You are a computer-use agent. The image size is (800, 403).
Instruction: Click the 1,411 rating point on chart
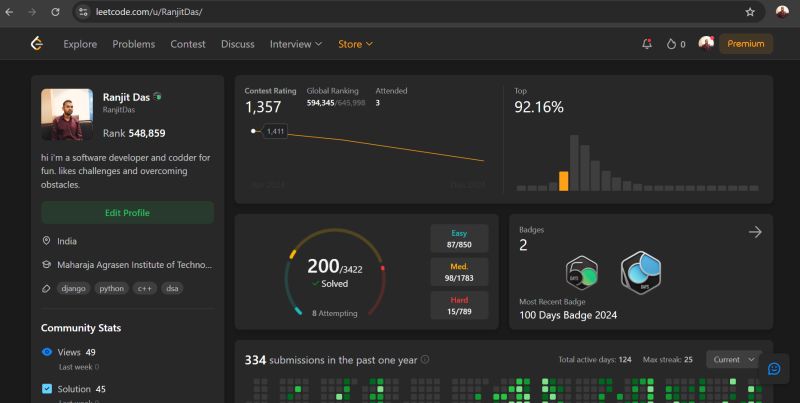click(x=254, y=131)
